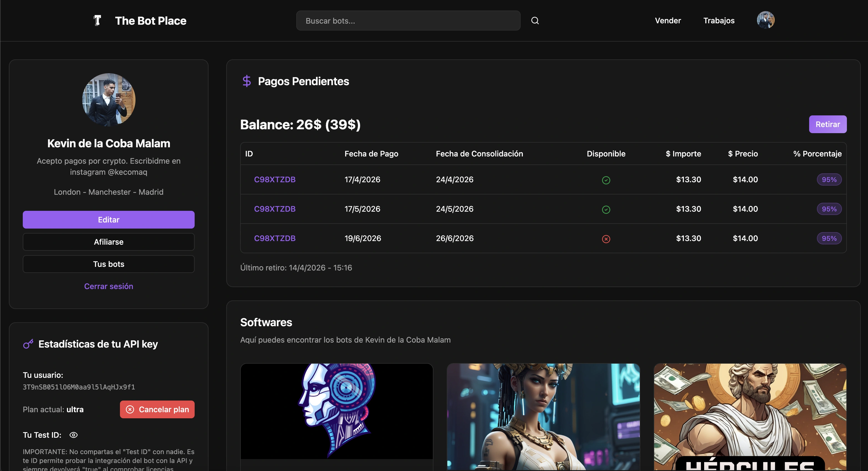This screenshot has width=868, height=471.
Task: Open the Vender menu item
Action: [668, 21]
